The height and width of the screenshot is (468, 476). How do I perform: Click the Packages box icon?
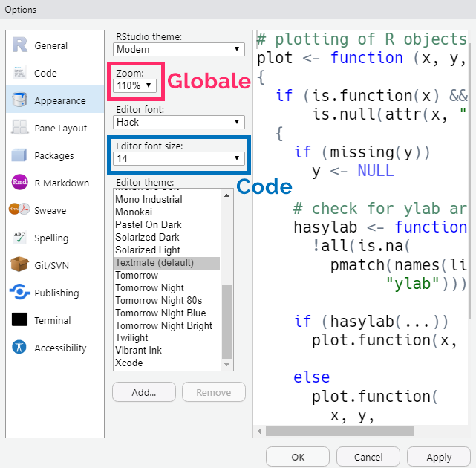click(19, 155)
